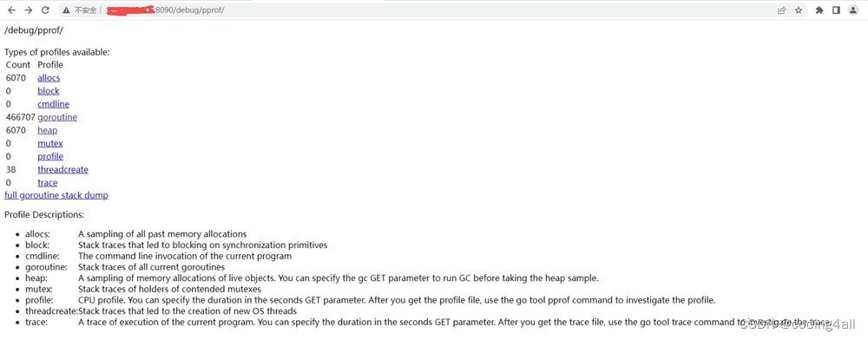Viewport: 868px width, 340px height.
Task: Open the goroutine profile link
Action: pyautogui.click(x=57, y=117)
